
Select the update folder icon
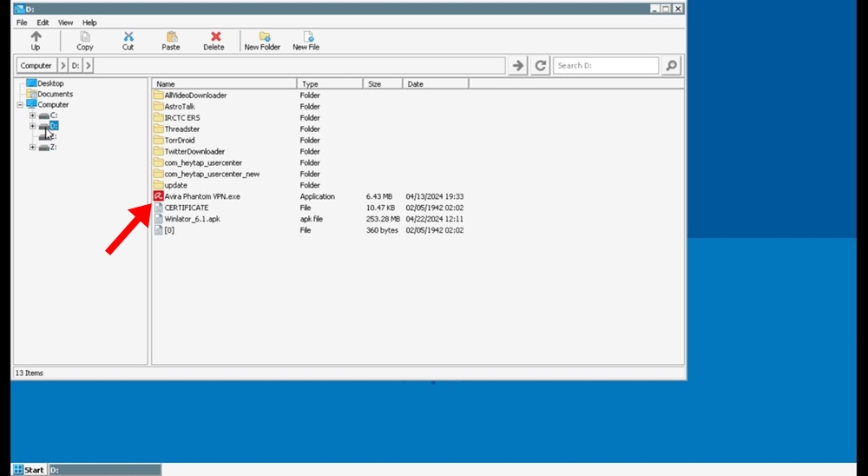pyautogui.click(x=158, y=185)
